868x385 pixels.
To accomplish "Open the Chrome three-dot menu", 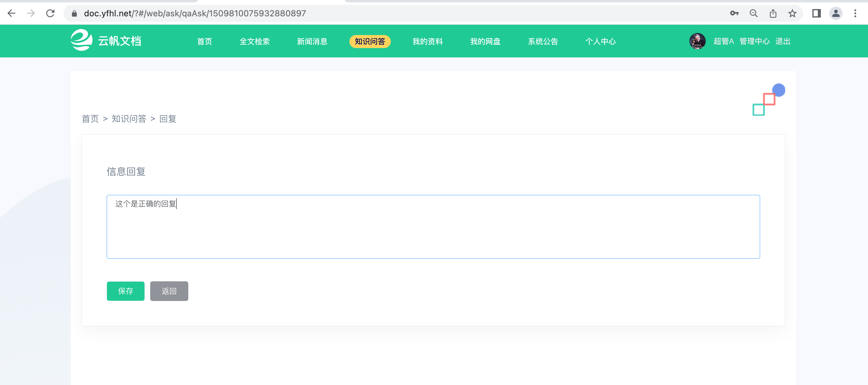I will pos(855,14).
